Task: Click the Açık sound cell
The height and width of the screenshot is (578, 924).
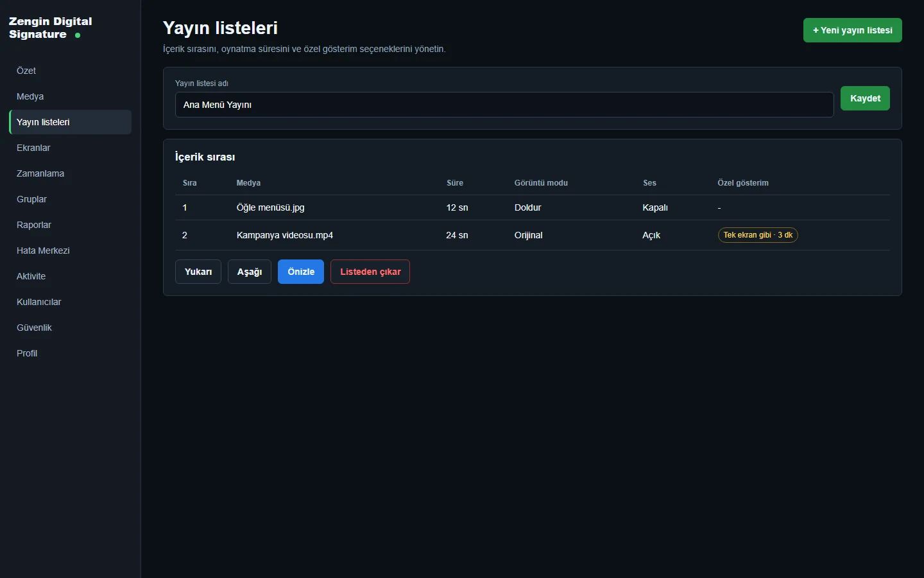Action: point(651,235)
